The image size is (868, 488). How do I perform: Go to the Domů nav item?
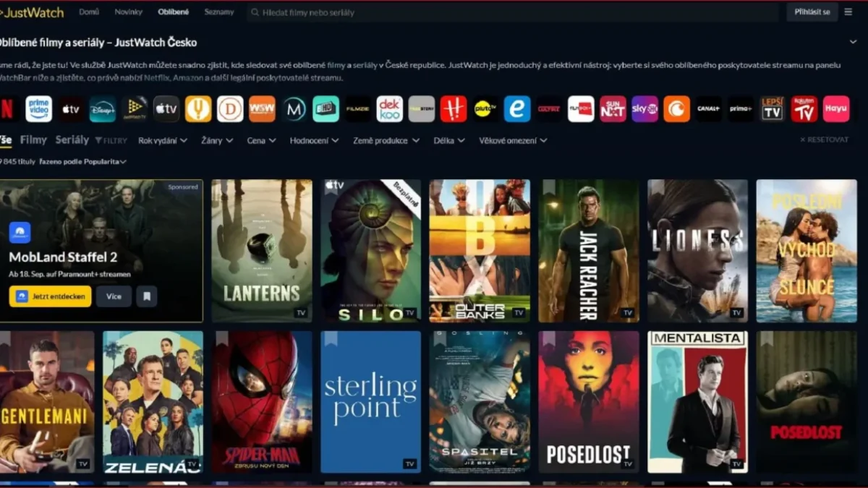click(x=89, y=12)
